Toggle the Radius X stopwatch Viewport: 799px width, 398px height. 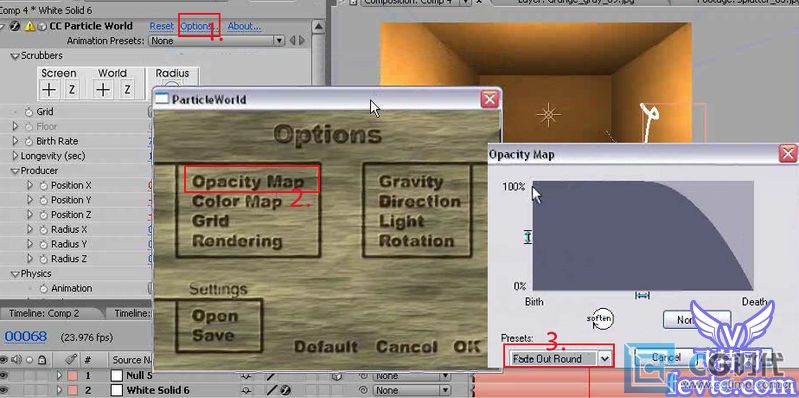(43, 229)
